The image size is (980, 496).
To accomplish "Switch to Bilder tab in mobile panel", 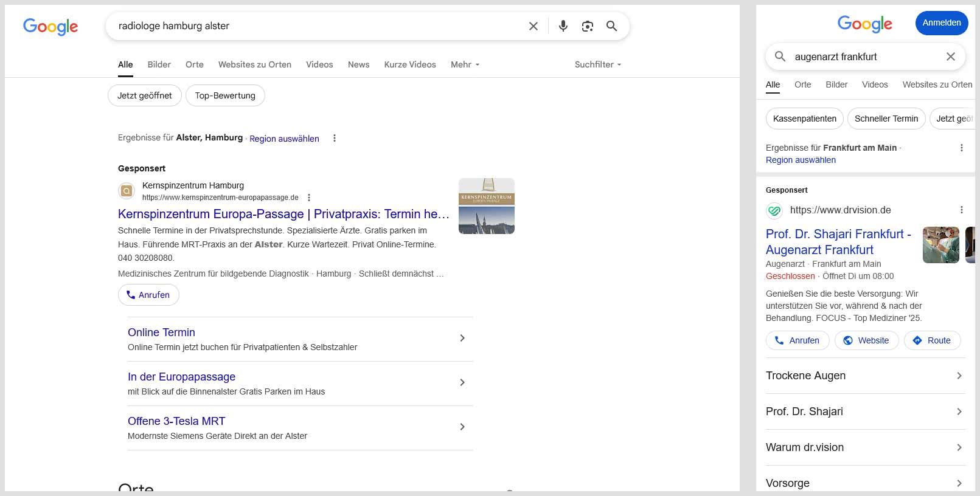I will [836, 84].
